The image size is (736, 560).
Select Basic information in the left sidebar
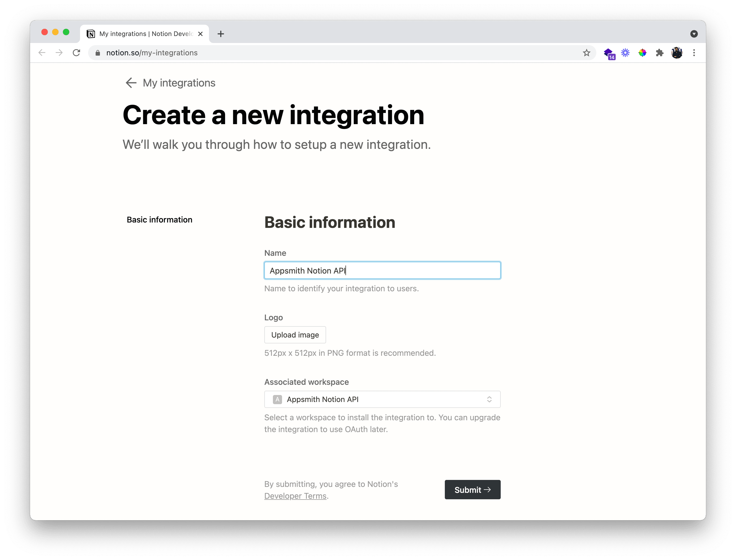click(159, 220)
